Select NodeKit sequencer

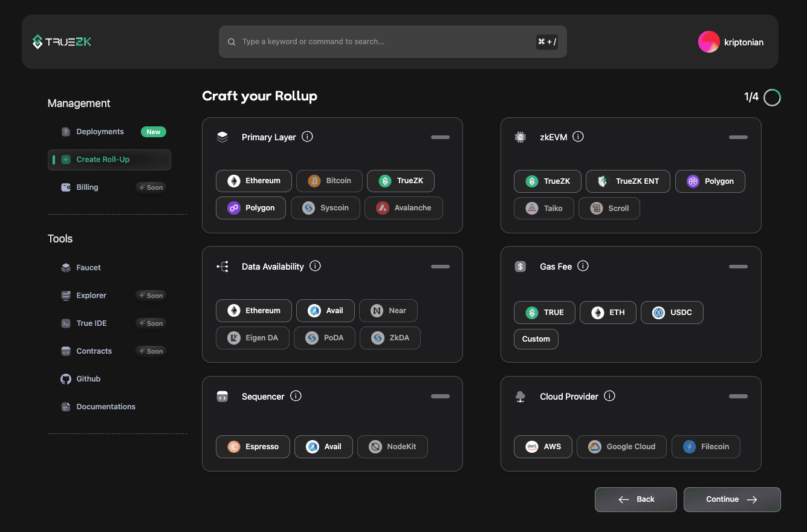click(392, 447)
